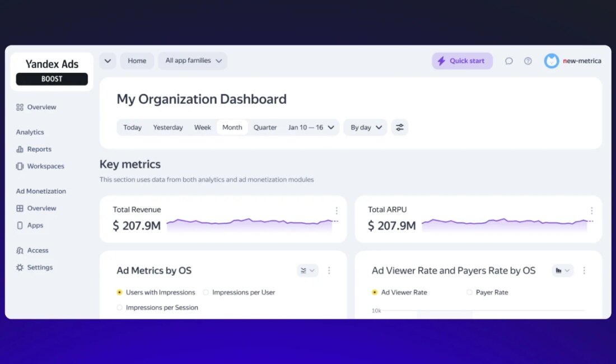Click the Home breadcrumb button
Screen dimensions: 616x364
point(137,61)
